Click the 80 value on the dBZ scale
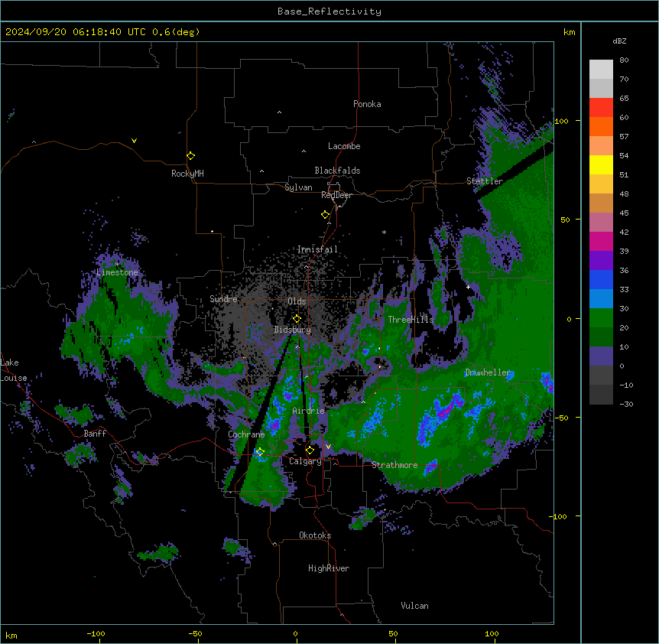This screenshot has width=659, height=644. coord(624,60)
